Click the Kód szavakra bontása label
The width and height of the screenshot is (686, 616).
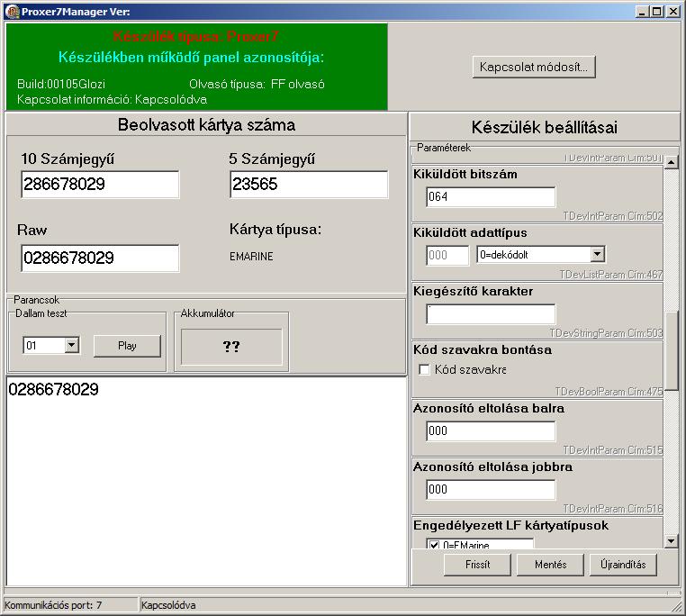click(483, 349)
